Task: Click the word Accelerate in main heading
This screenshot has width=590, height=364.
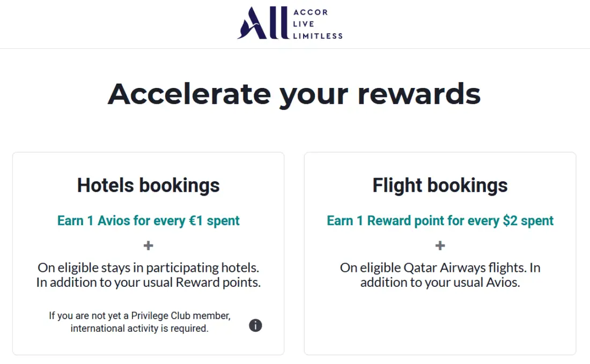Action: [x=189, y=94]
